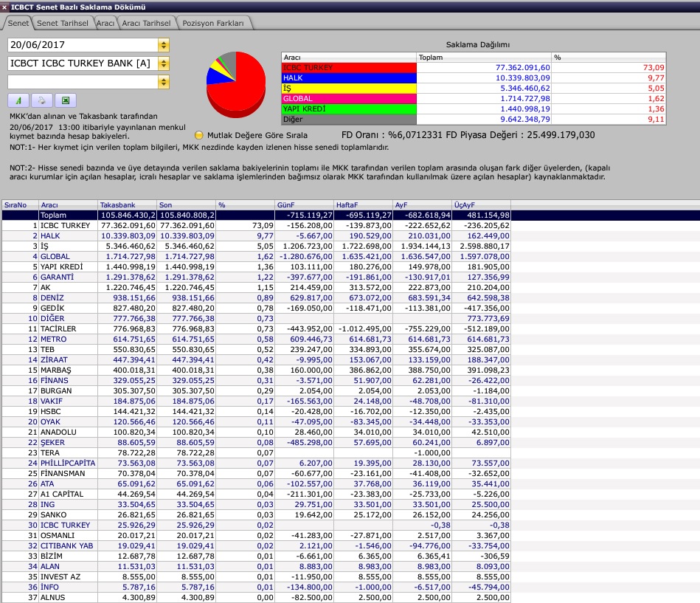Select the ANADOLU broker row
Viewport: 700px width, 603px height.
click(x=256, y=432)
